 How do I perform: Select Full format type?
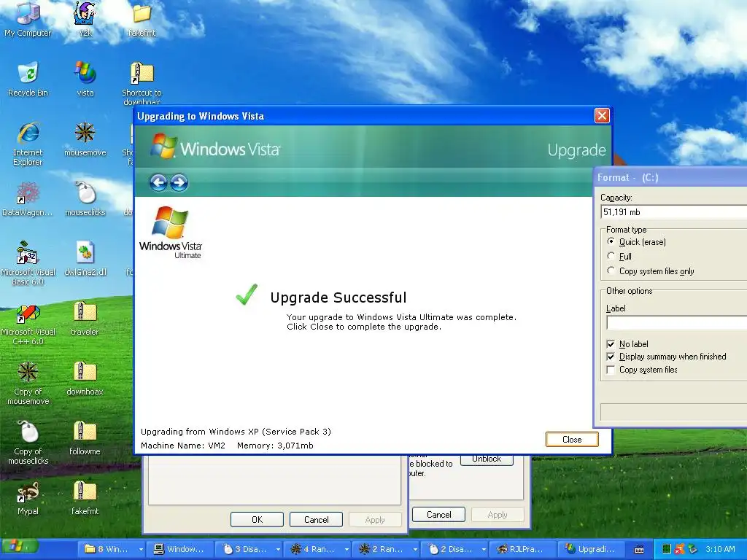pyautogui.click(x=611, y=256)
